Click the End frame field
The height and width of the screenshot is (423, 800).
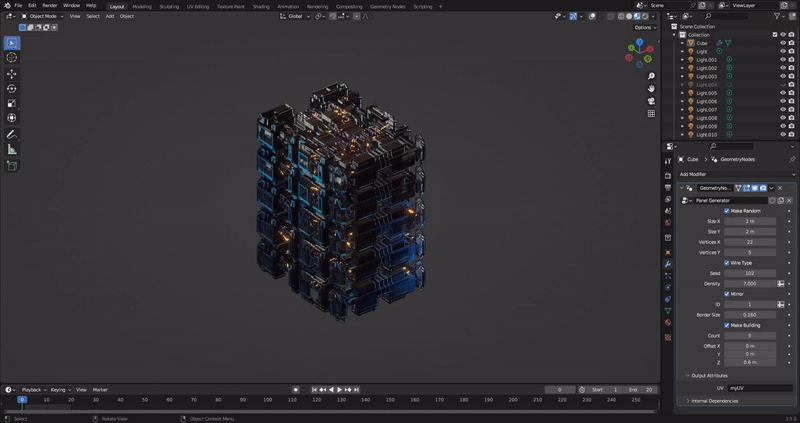[x=641, y=390]
